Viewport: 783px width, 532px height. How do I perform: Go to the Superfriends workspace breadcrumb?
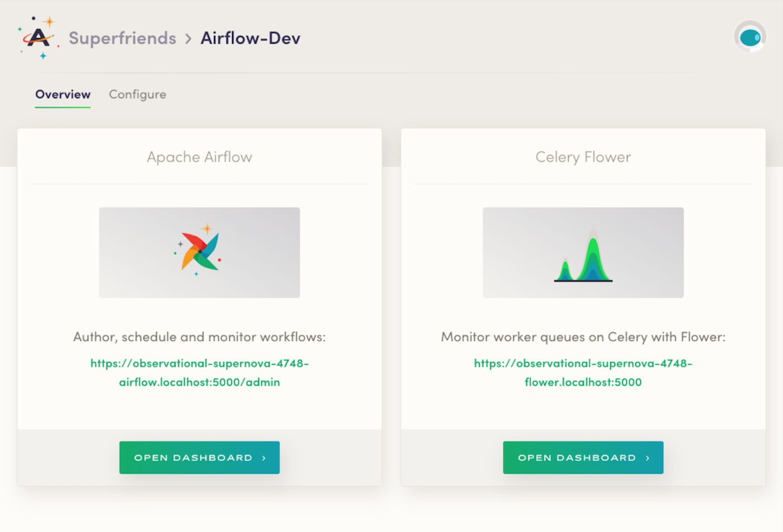click(122, 38)
